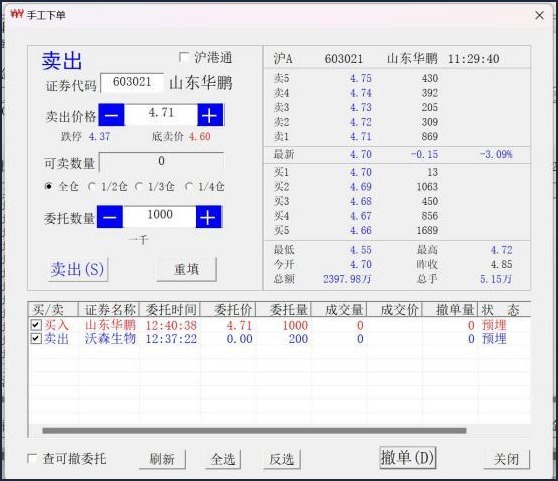Decrease the order quantity with the minus button
Image resolution: width=558 pixels, height=481 pixels.
coord(110,217)
